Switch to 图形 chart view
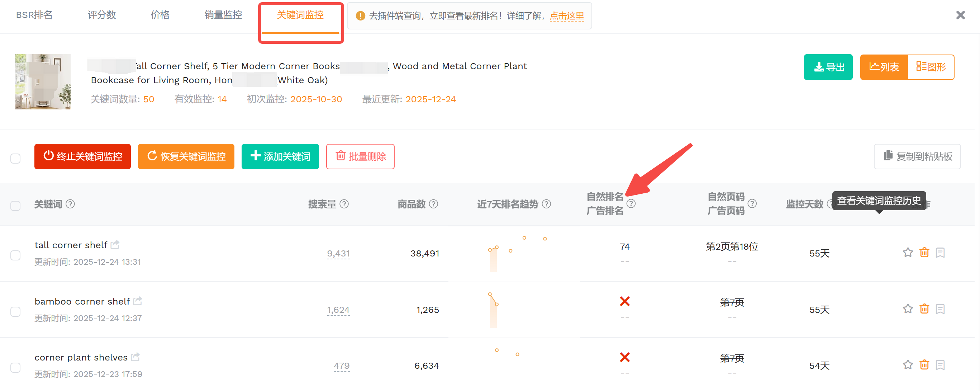Image resolution: width=980 pixels, height=391 pixels. [931, 67]
